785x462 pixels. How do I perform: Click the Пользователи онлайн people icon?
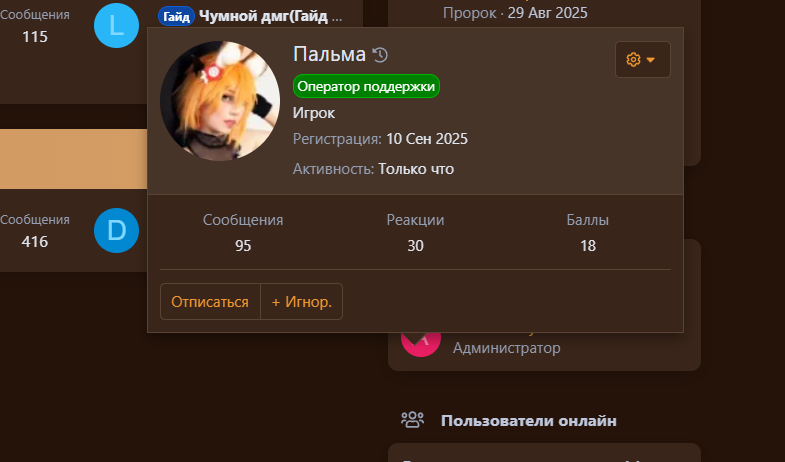tap(412, 419)
